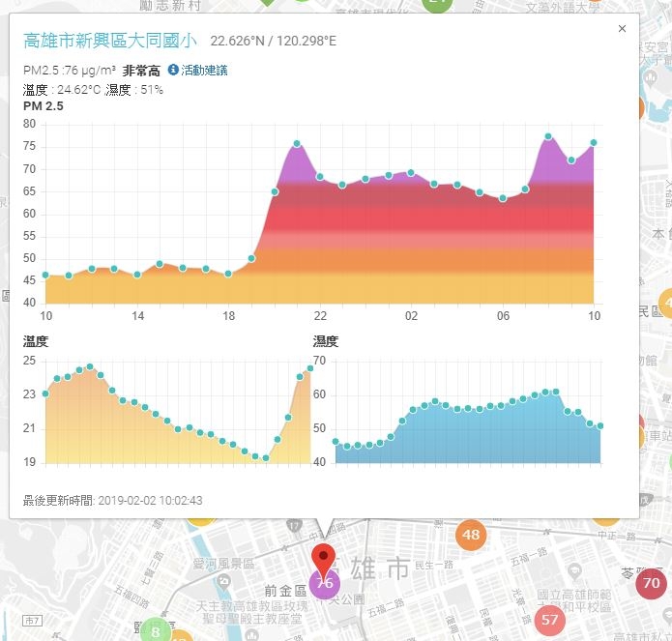Click the camera landmark icon near 愛河風景區
The height and width of the screenshot is (641, 672).
click(x=223, y=581)
